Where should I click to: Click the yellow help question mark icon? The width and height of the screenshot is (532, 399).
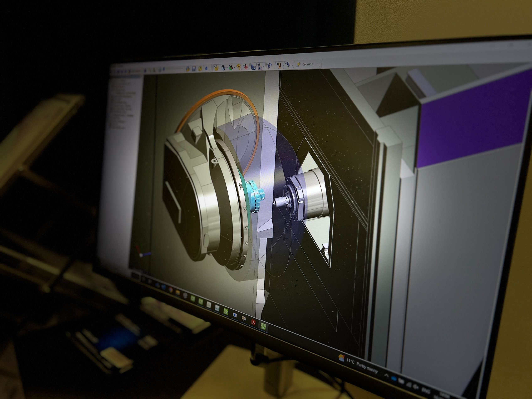tap(200, 69)
